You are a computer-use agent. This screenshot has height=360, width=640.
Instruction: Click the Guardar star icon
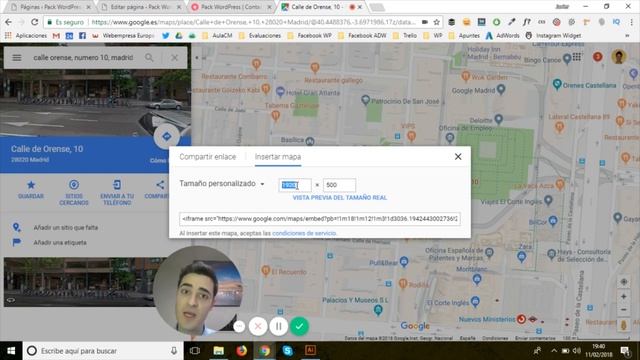pyautogui.click(x=31, y=185)
